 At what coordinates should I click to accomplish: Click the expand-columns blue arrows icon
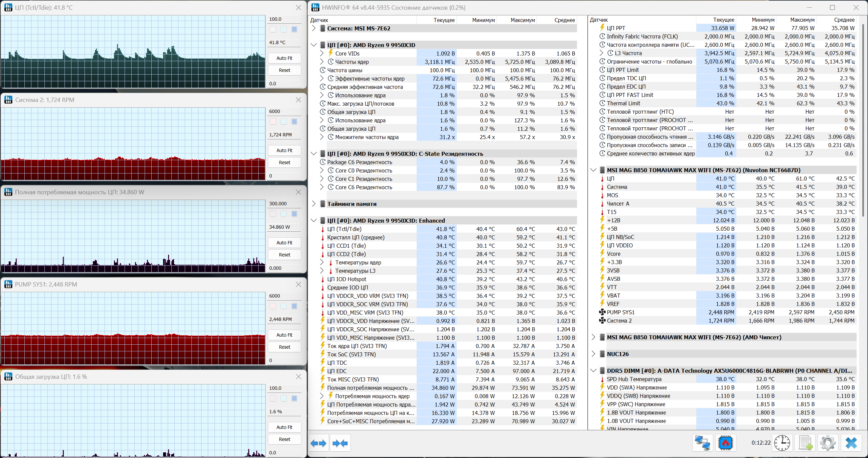click(x=318, y=443)
